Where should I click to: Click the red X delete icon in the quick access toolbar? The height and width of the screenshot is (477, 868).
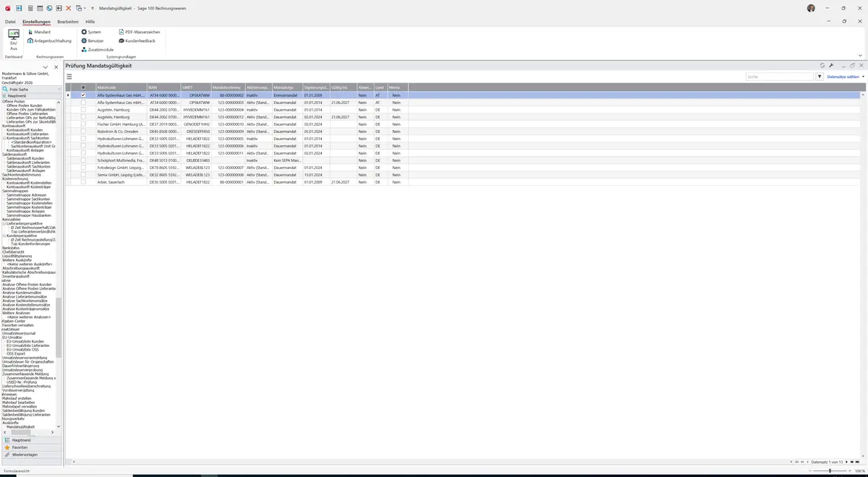(x=69, y=8)
